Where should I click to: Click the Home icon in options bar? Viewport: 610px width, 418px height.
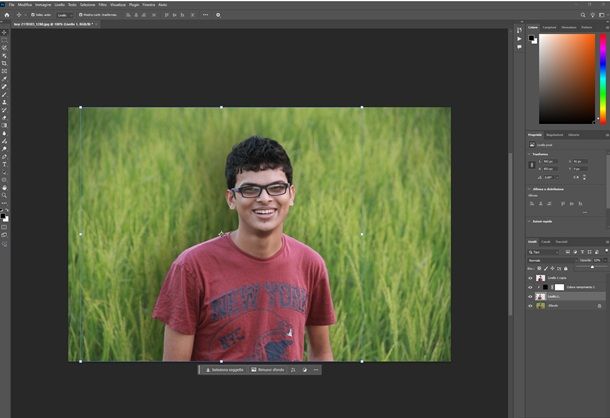(7, 15)
